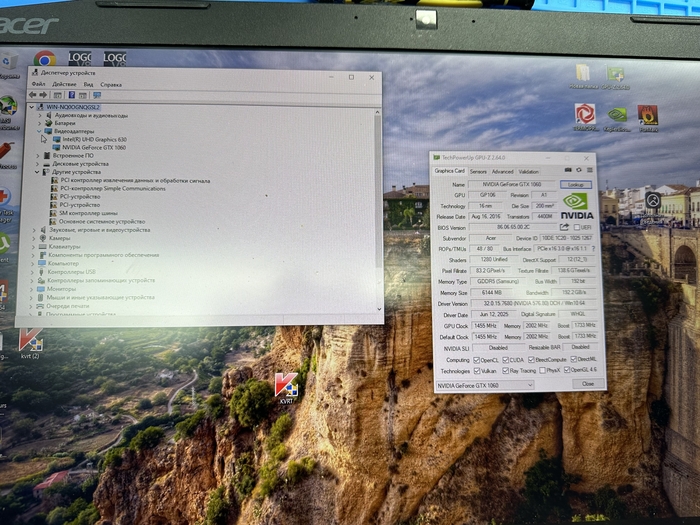The width and height of the screenshot is (700, 525).
Task: Toggle the OpenCL checkbox
Action: click(477, 360)
